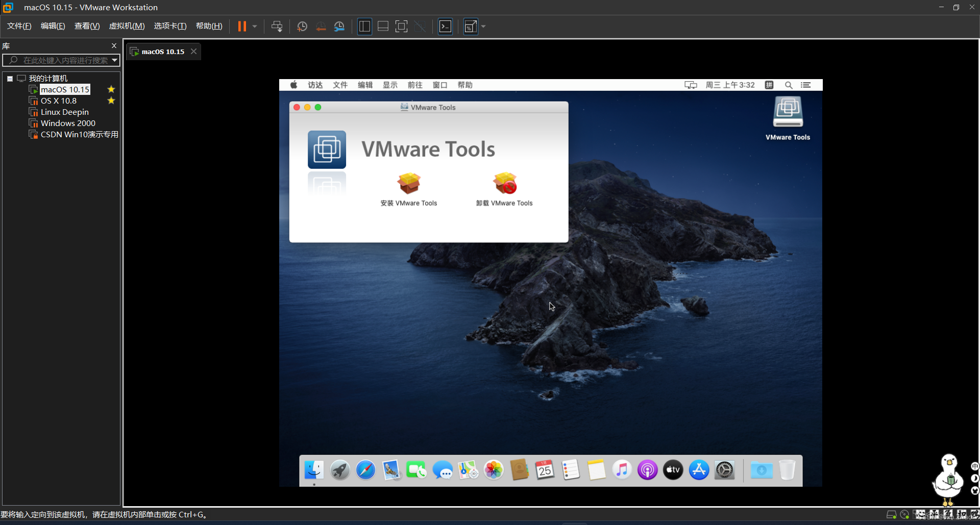Open the 帮助(H) menu
Image resolution: width=980 pixels, height=525 pixels.
click(209, 26)
